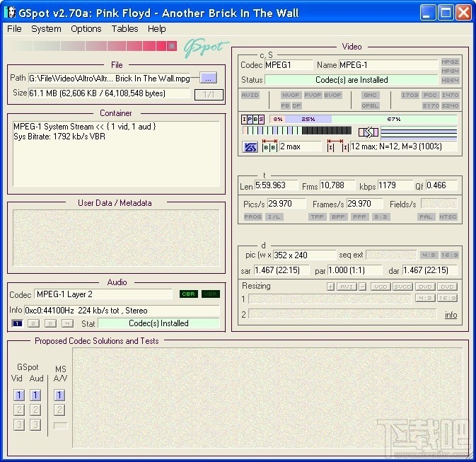Click the PAL indicator
This screenshot has width=476, height=462.
click(426, 217)
